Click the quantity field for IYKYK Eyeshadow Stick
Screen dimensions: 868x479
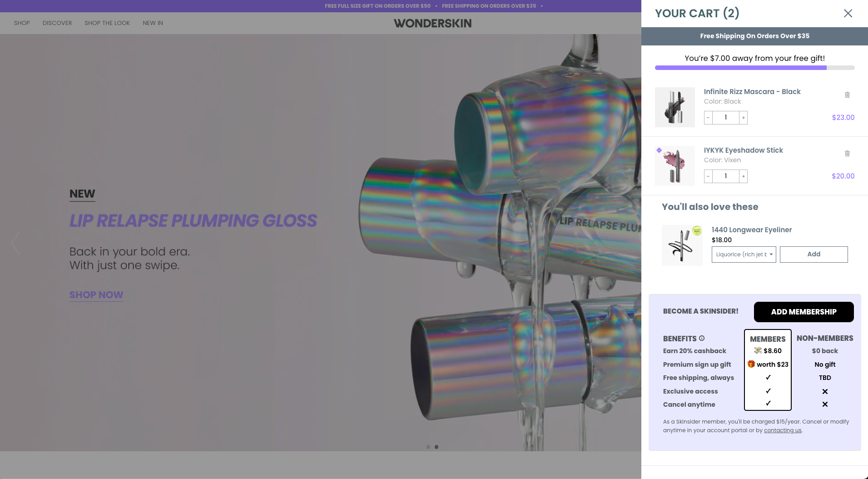[x=726, y=176]
